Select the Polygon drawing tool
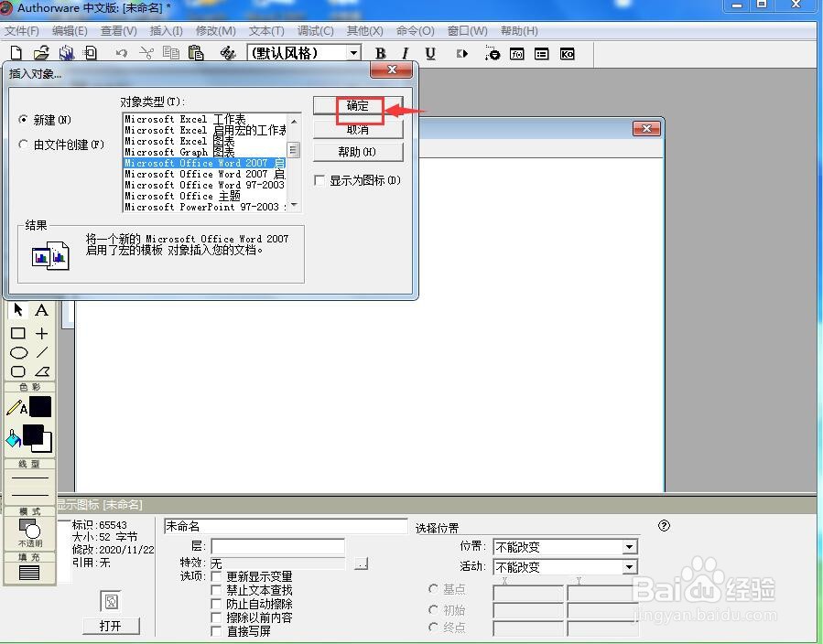Viewport: 823px width, 644px height. point(42,371)
